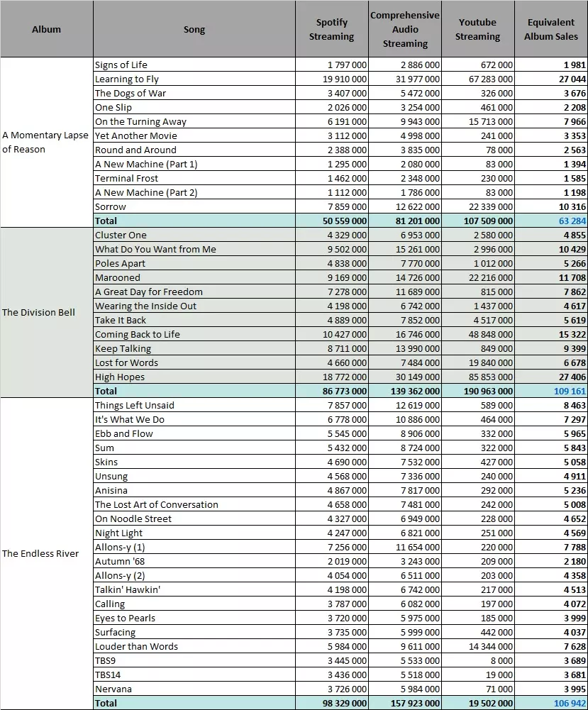Select the A Momentary Lapse of Reason album cell
This screenshot has height=710, width=588.
click(x=47, y=142)
